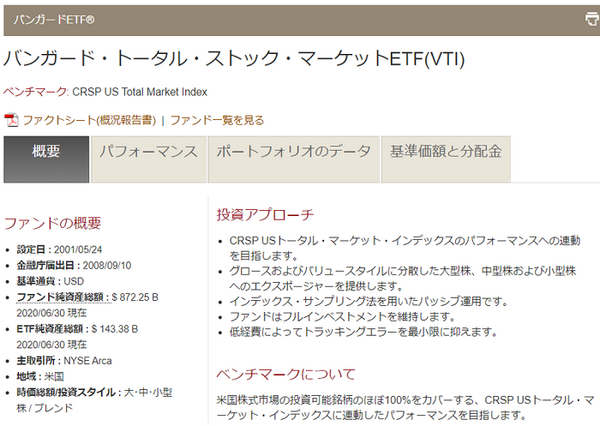Image resolution: width=600 pixels, height=426 pixels.
Task: Click the print icon in the header bar
Action: (x=592, y=19)
